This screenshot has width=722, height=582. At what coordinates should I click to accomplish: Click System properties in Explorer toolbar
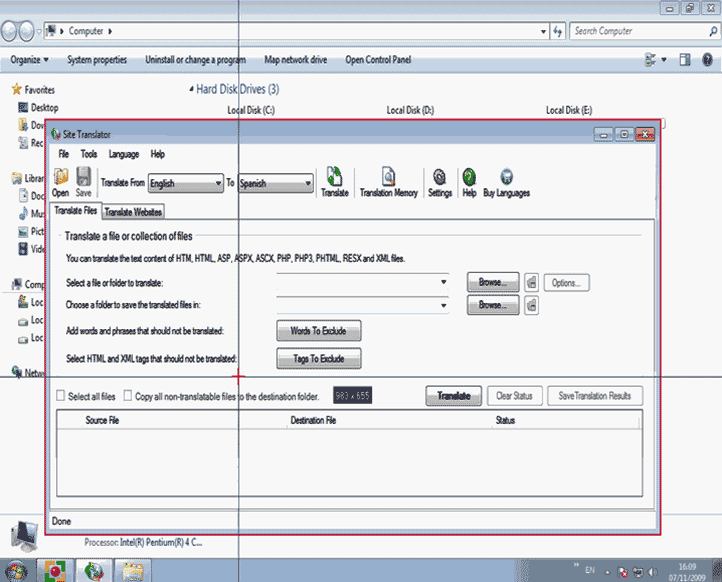(97, 60)
